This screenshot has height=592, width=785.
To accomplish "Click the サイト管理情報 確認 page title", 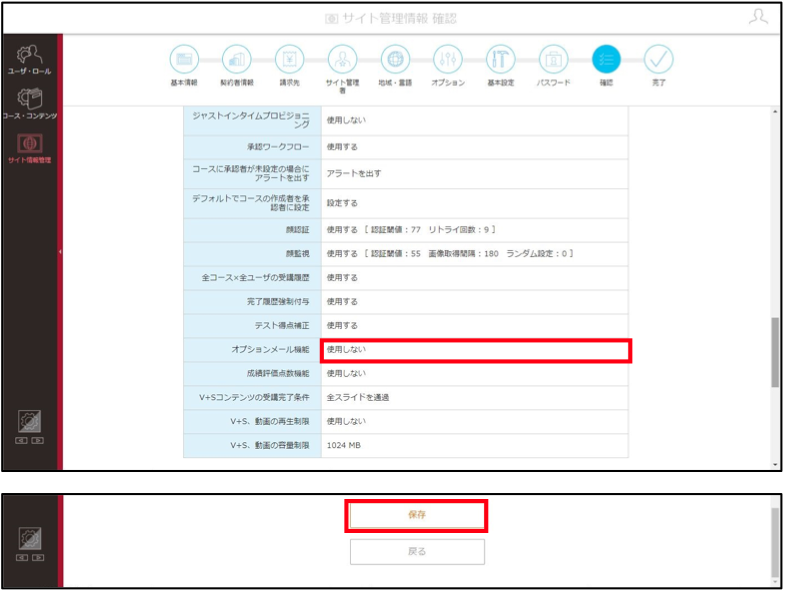I will click(x=391, y=19).
